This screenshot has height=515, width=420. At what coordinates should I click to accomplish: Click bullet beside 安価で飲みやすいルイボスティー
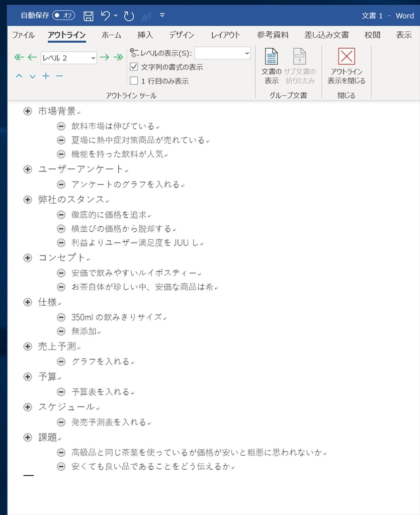point(61,273)
